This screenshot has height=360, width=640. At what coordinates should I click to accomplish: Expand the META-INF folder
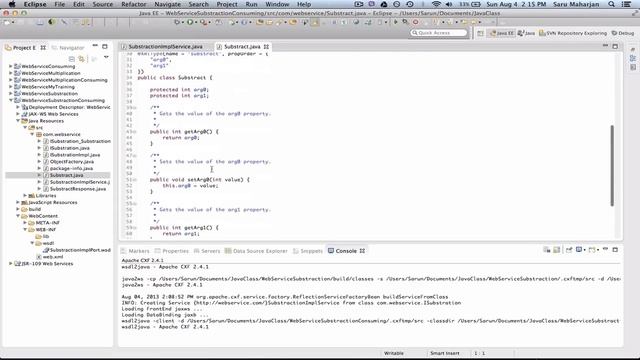[x=25, y=223]
